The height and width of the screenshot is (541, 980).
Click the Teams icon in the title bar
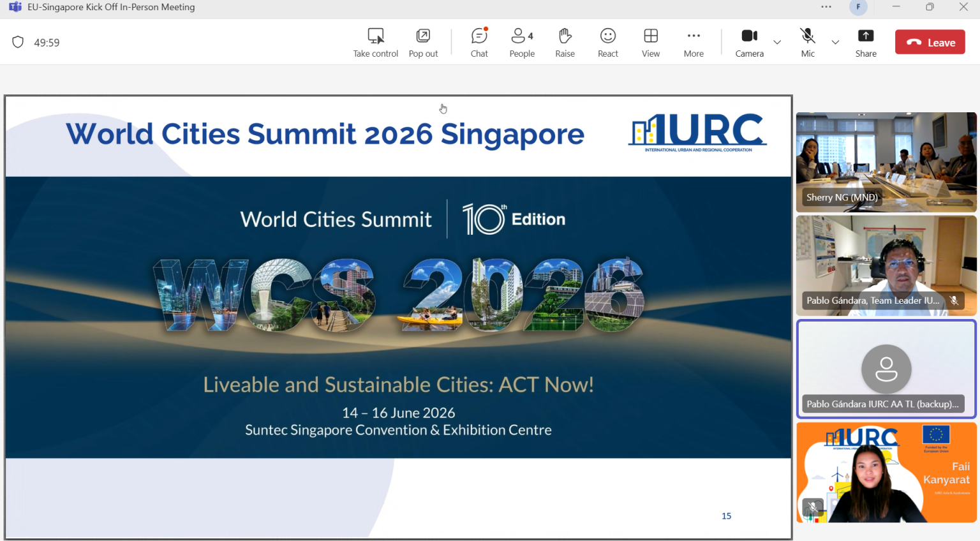(14, 7)
